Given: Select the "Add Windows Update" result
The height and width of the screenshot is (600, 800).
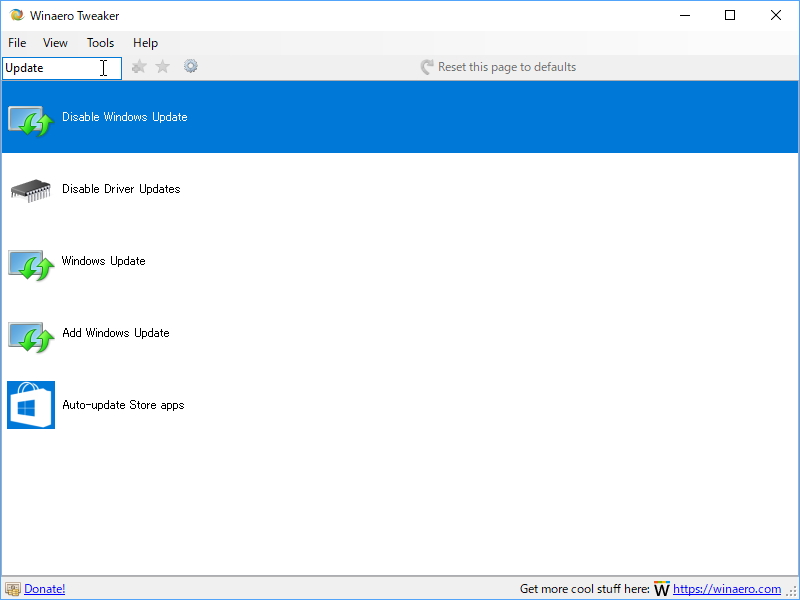Looking at the screenshot, I should (x=400, y=333).
